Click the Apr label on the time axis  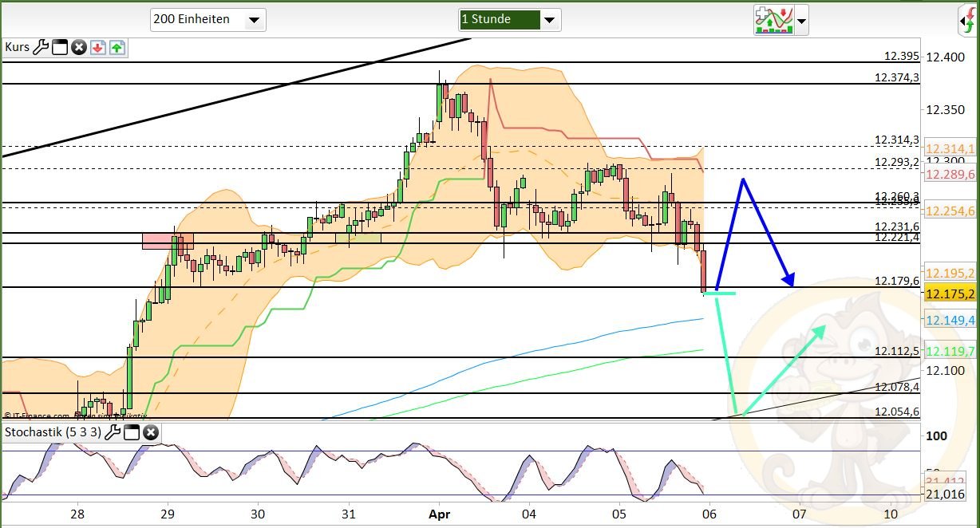439,514
